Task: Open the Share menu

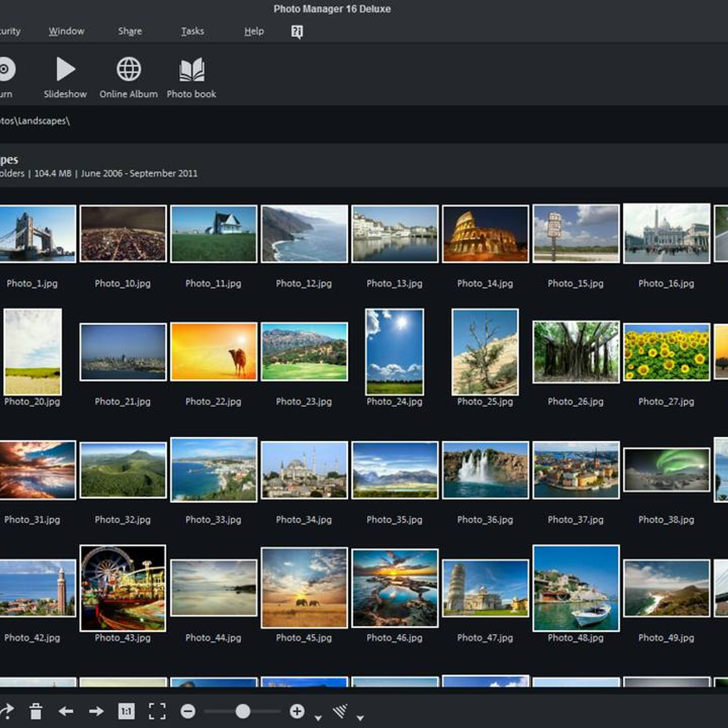Action: (130, 31)
